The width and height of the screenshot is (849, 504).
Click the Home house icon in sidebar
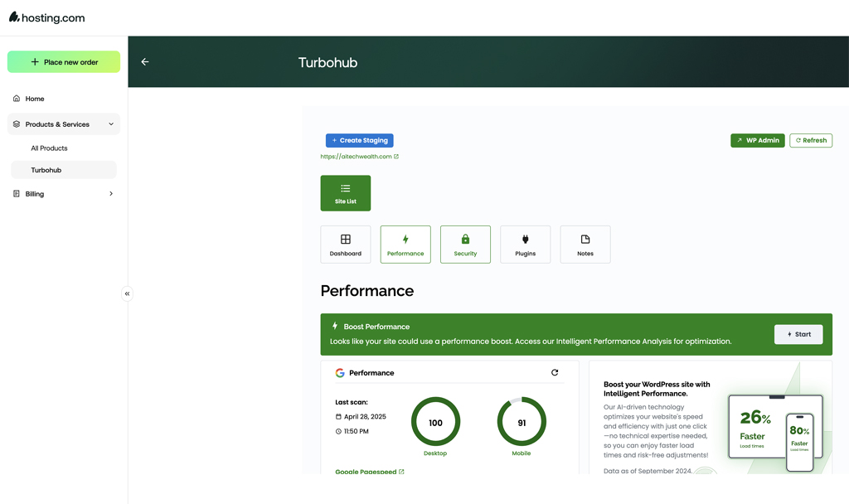(x=17, y=99)
